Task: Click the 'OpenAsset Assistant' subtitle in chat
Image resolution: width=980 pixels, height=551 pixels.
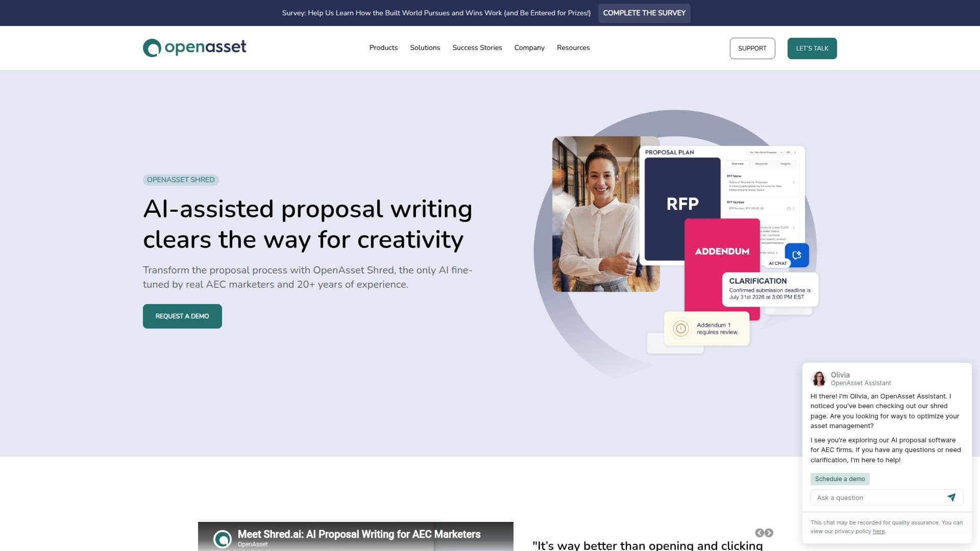Action: [x=861, y=383]
